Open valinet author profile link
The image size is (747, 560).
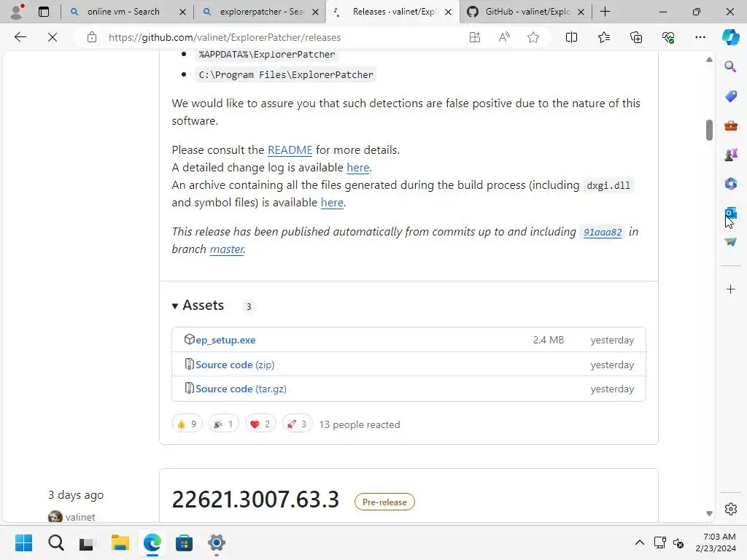(x=80, y=517)
